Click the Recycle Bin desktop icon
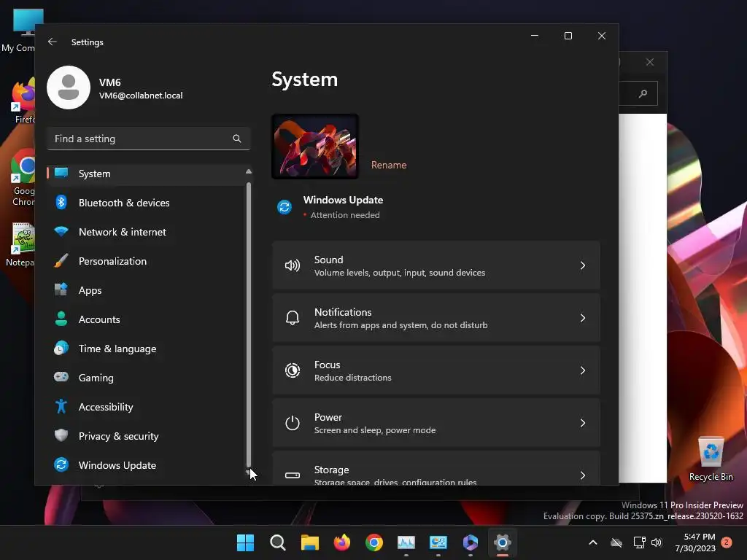Screen dimensions: 747x560 [711, 459]
